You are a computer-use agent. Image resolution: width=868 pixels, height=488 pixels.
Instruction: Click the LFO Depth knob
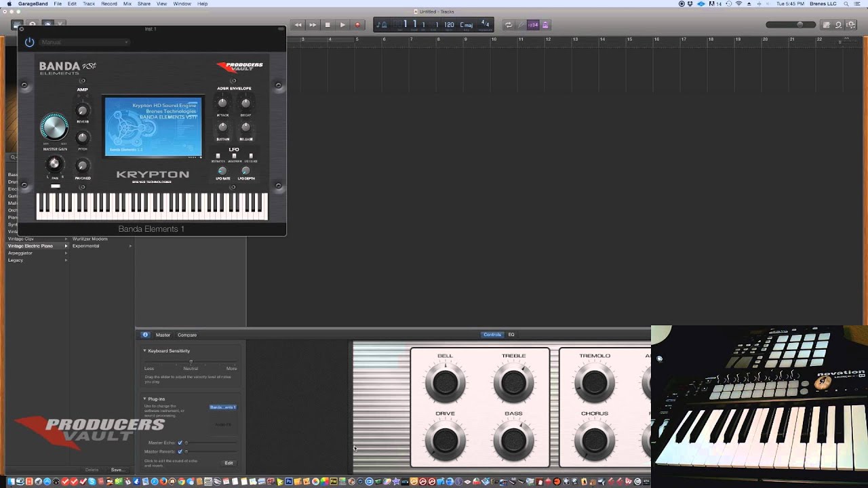coord(245,171)
